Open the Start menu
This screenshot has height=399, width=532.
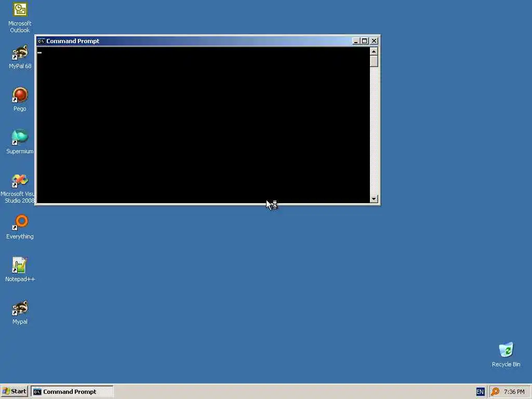(14, 392)
